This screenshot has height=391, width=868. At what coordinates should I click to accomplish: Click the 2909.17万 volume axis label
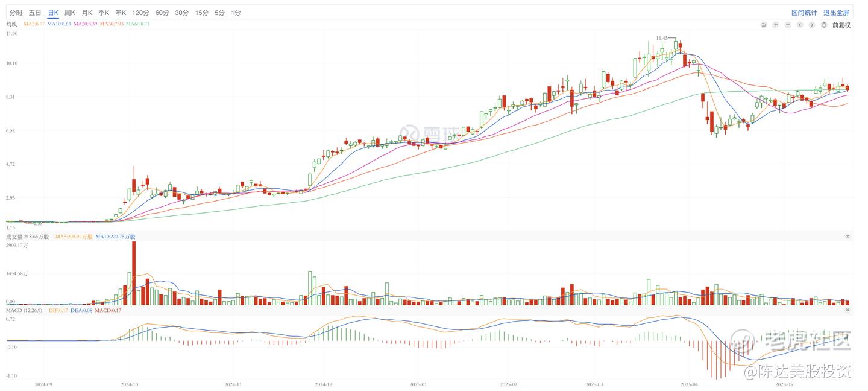17,246
